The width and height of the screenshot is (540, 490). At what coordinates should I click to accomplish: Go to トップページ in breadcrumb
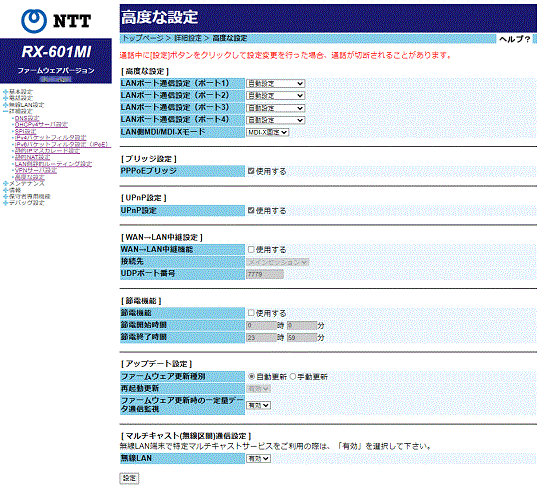(x=143, y=38)
